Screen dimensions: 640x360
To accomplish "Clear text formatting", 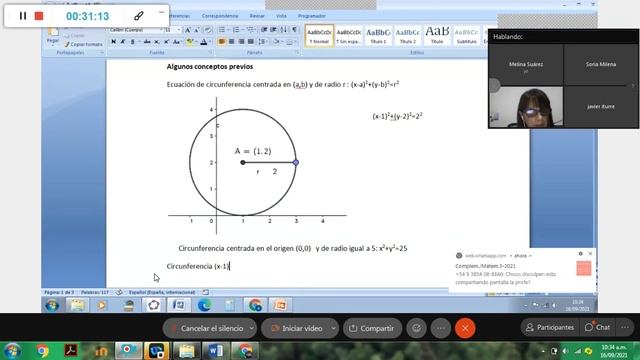I will 208,30.
